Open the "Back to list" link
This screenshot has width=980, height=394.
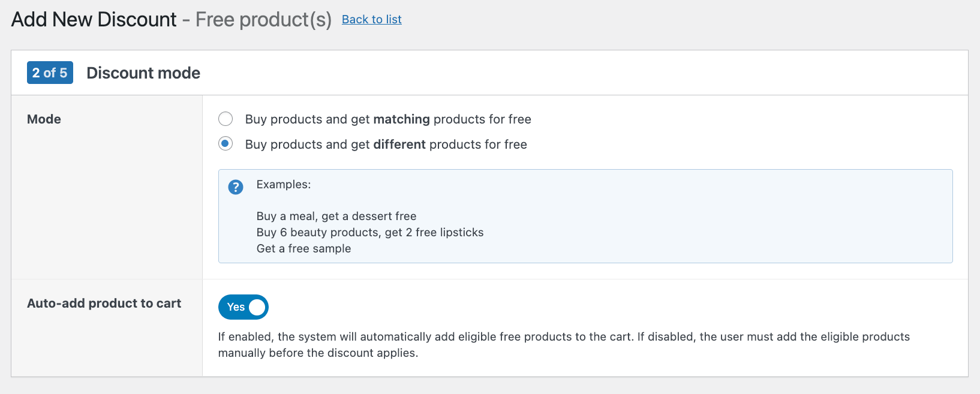[371, 19]
